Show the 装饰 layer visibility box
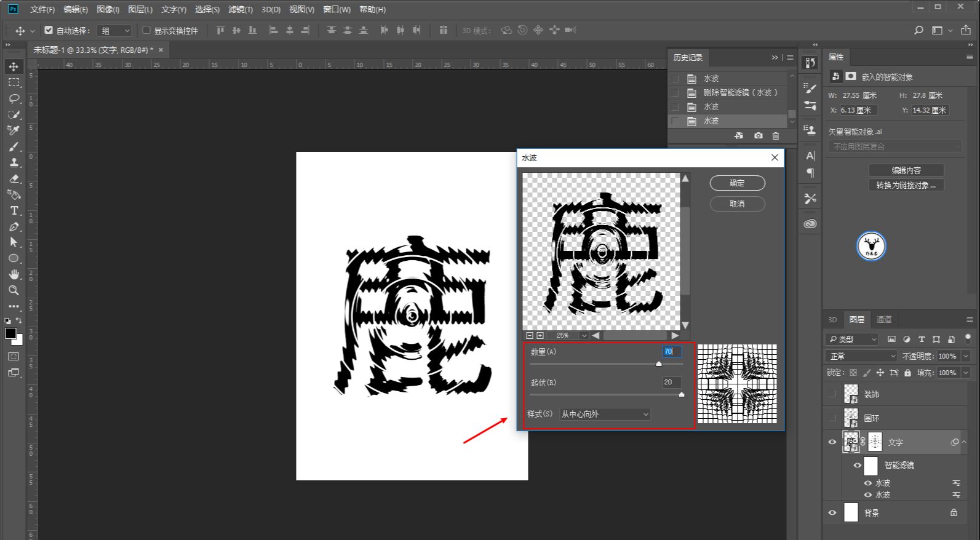Image resolution: width=980 pixels, height=540 pixels. (832, 394)
